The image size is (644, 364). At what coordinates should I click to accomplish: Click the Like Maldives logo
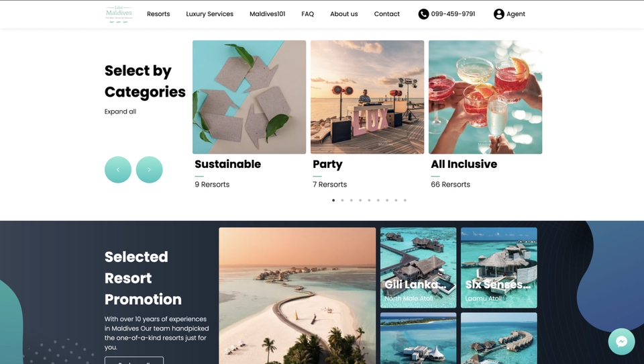[119, 14]
